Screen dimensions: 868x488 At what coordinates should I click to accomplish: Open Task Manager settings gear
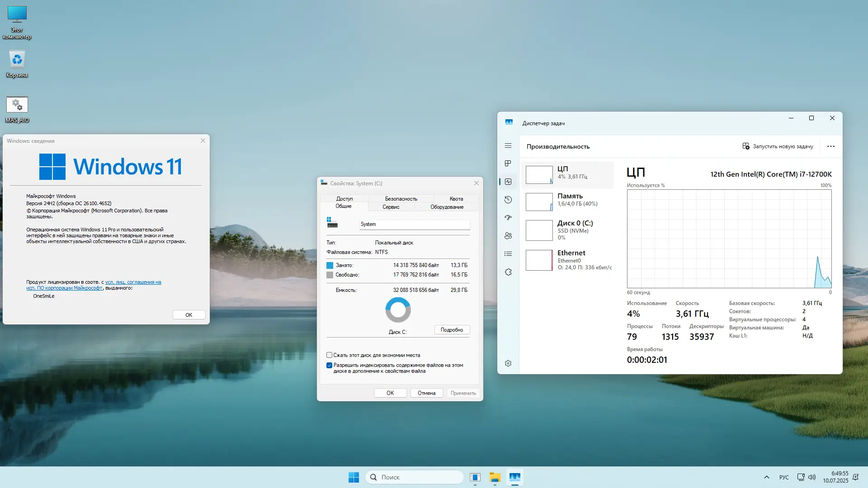[508, 364]
